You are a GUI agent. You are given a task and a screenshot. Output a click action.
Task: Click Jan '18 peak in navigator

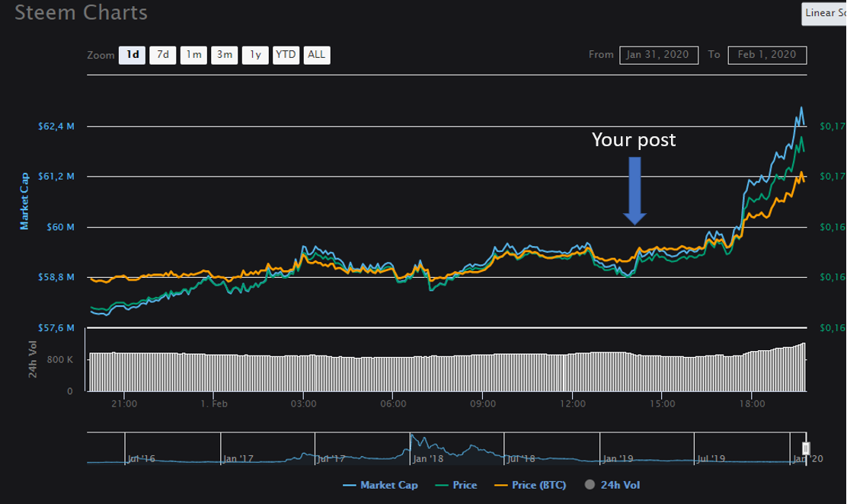(x=413, y=436)
